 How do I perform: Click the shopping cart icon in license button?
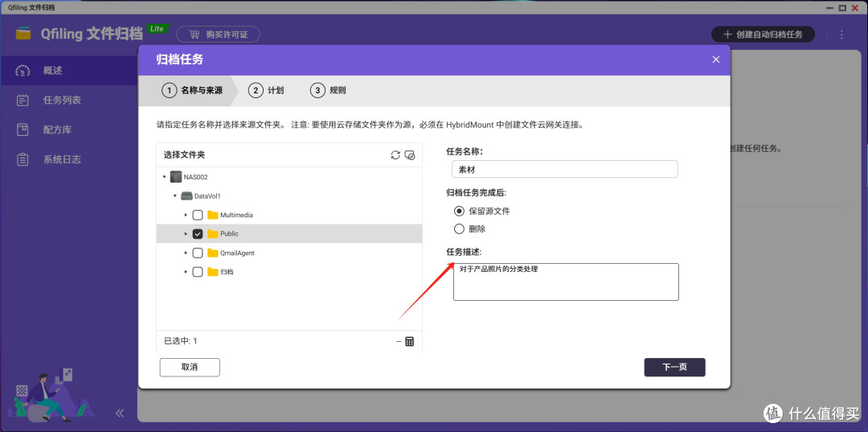point(194,35)
